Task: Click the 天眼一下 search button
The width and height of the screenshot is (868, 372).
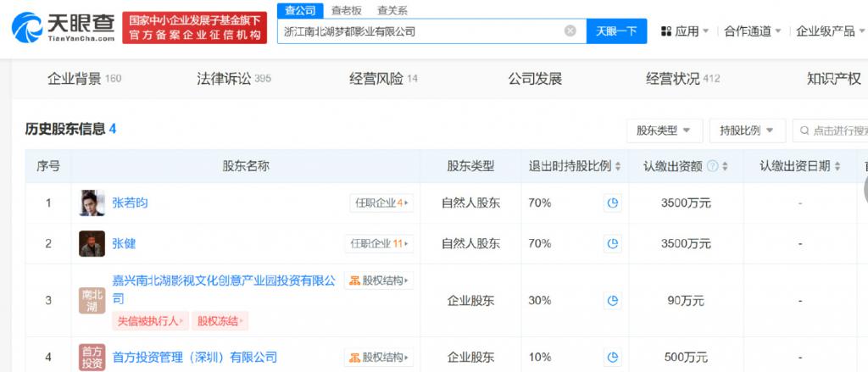Action: 616,31
